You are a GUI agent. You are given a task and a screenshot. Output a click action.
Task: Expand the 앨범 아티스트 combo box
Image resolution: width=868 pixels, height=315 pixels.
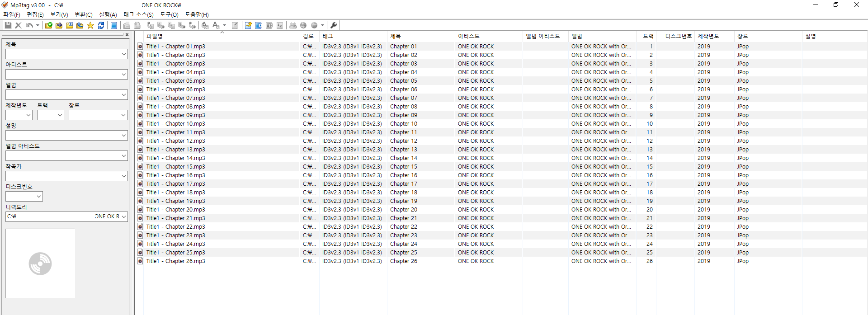click(x=124, y=156)
